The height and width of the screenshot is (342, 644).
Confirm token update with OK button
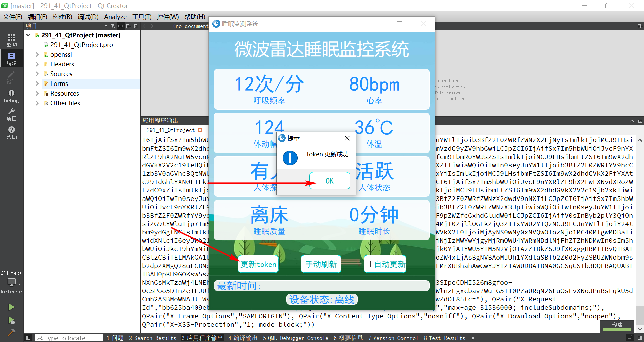click(x=329, y=181)
